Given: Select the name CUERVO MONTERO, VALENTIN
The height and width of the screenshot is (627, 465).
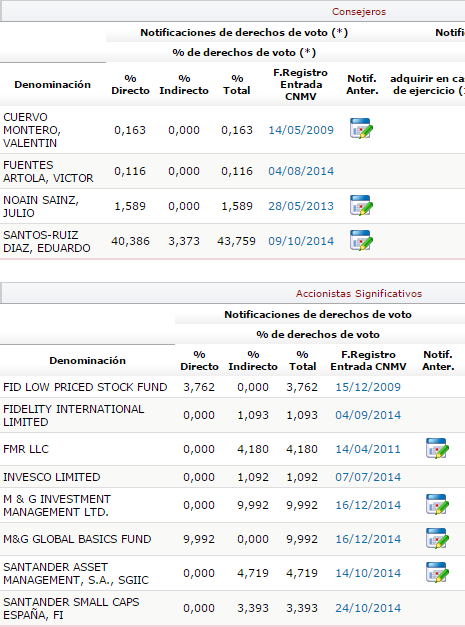Looking at the screenshot, I should [x=32, y=130].
